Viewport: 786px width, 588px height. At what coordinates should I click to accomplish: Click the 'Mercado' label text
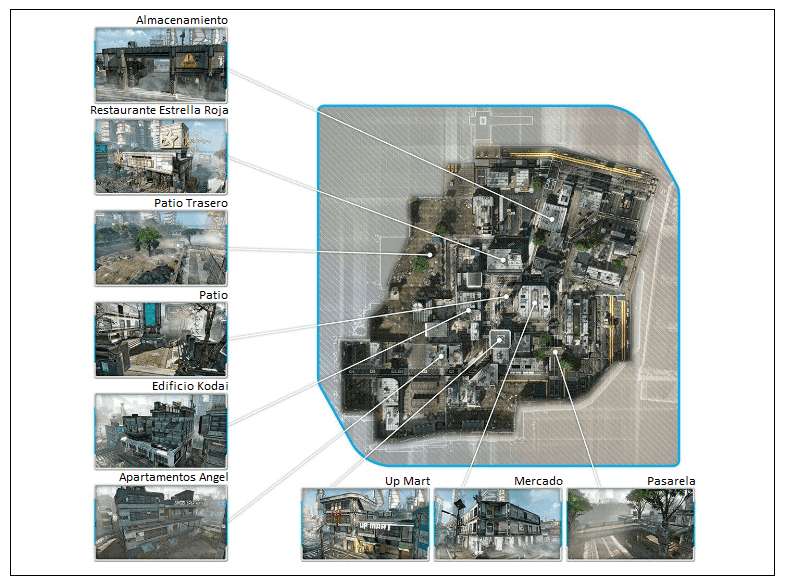[x=538, y=481]
